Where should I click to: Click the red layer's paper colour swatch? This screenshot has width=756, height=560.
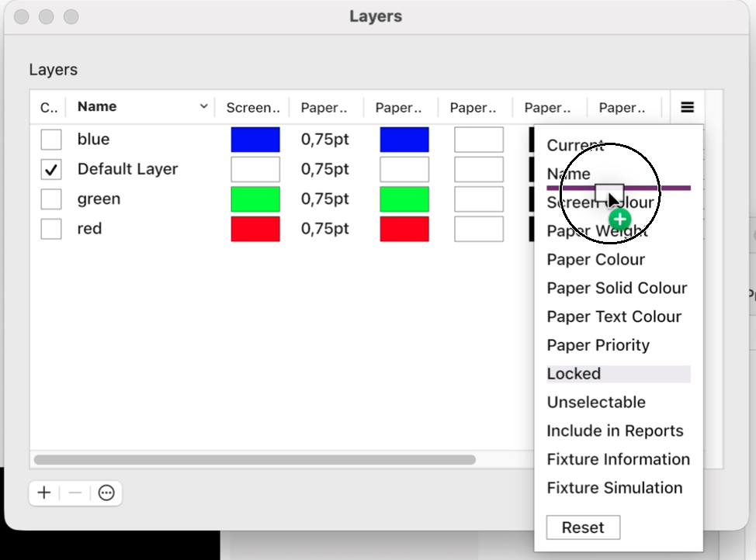[404, 228]
